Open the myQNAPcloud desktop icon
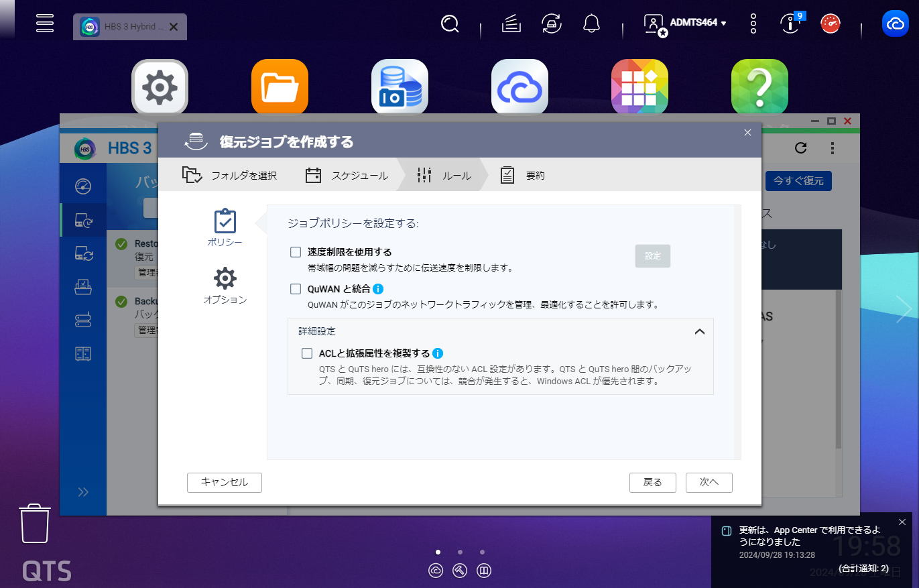The image size is (919, 588). point(519,87)
